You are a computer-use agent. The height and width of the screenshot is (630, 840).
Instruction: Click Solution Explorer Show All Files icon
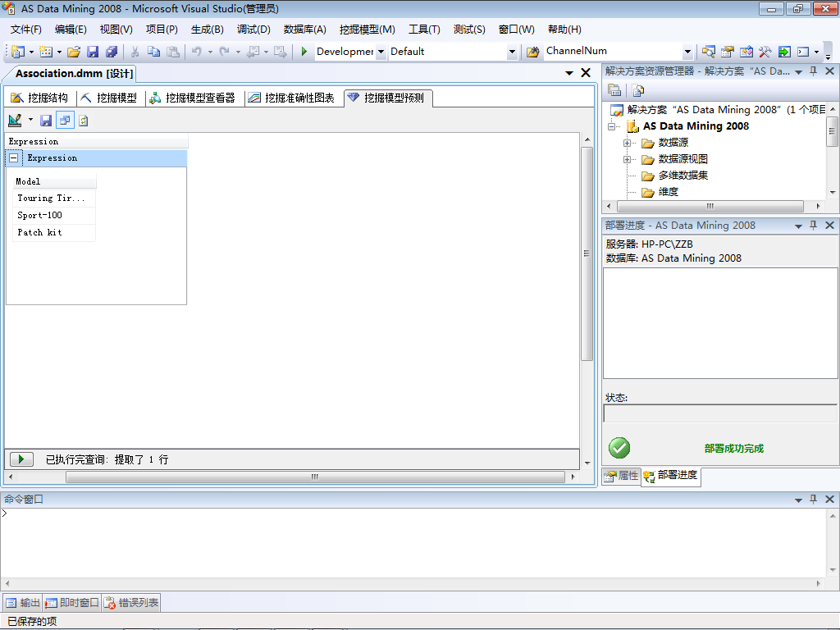637,90
